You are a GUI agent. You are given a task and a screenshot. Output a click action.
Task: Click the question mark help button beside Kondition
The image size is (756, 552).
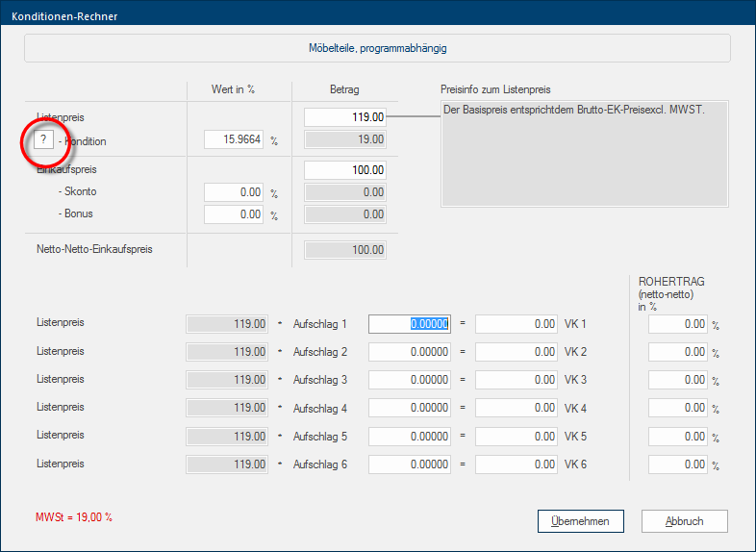[43, 141]
